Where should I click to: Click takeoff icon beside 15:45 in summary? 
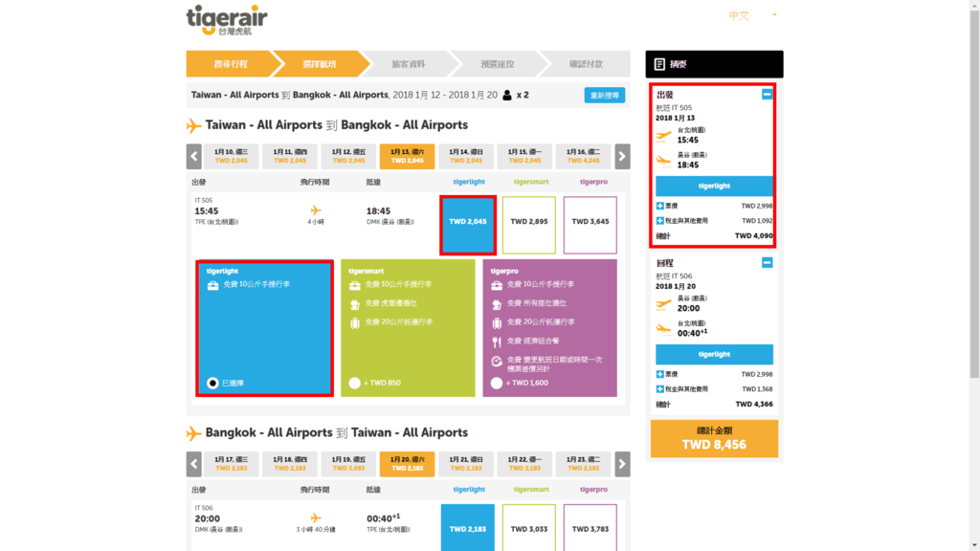click(664, 136)
